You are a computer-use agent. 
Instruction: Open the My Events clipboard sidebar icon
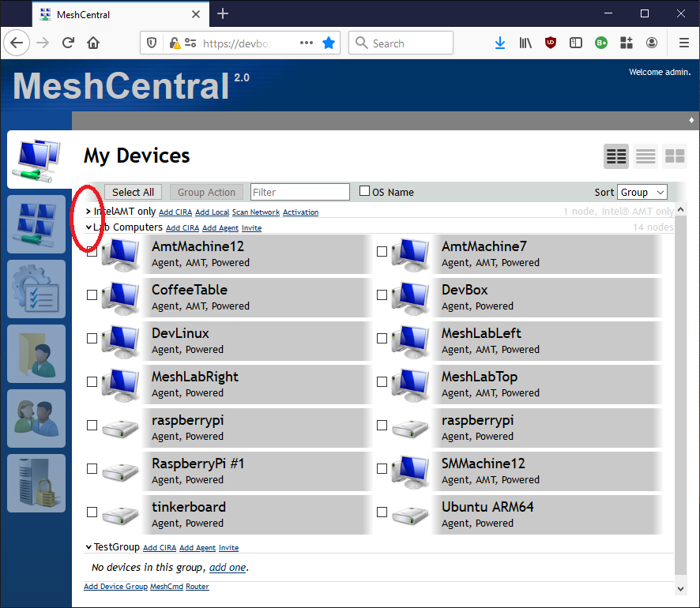tap(36, 289)
